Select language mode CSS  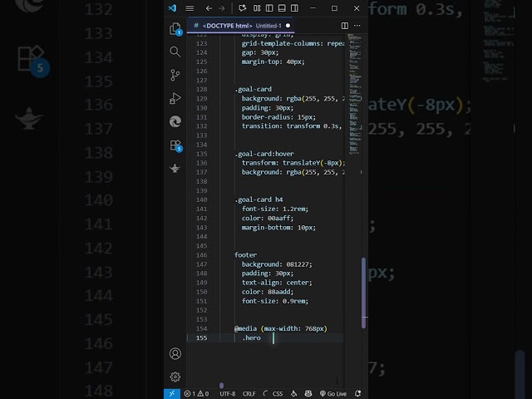tap(278, 393)
